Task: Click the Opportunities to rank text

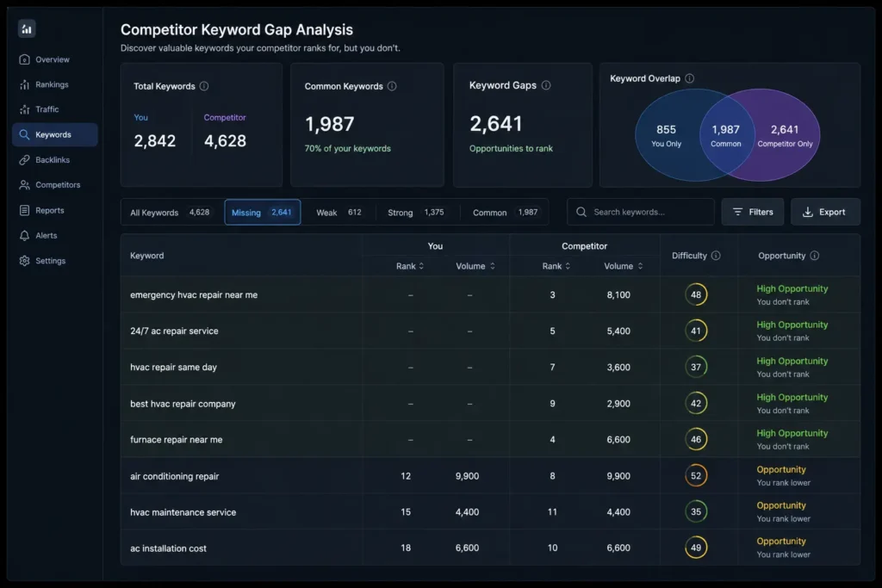Action: [x=511, y=148]
